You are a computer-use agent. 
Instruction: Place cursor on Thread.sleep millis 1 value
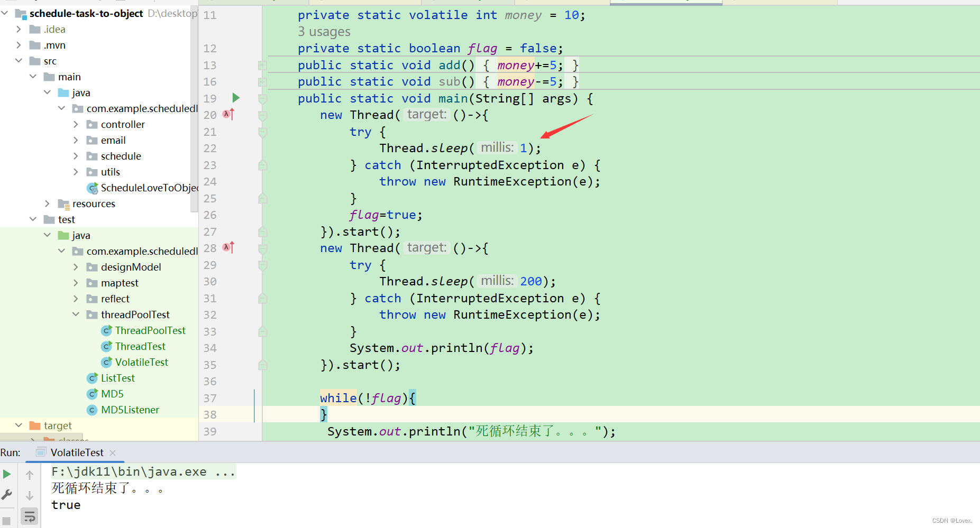(x=523, y=148)
